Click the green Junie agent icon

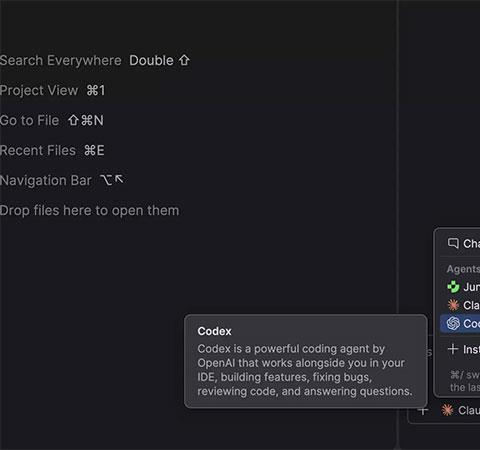point(453,287)
